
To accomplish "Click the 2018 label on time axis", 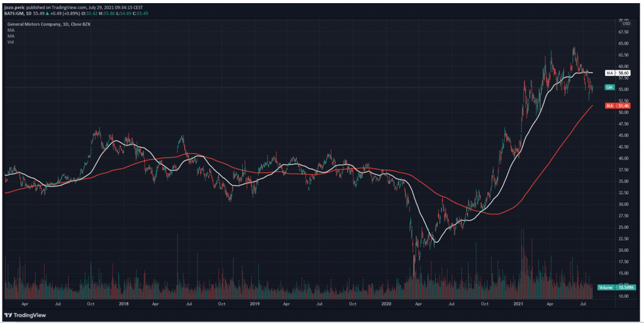I will (123, 304).
